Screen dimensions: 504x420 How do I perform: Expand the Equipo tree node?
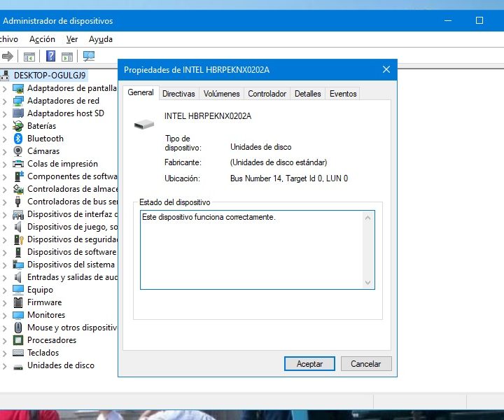(x=4, y=290)
